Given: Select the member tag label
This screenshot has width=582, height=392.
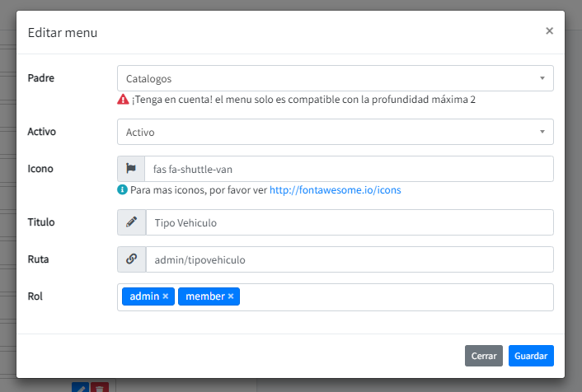Looking at the screenshot, I should click(x=204, y=296).
